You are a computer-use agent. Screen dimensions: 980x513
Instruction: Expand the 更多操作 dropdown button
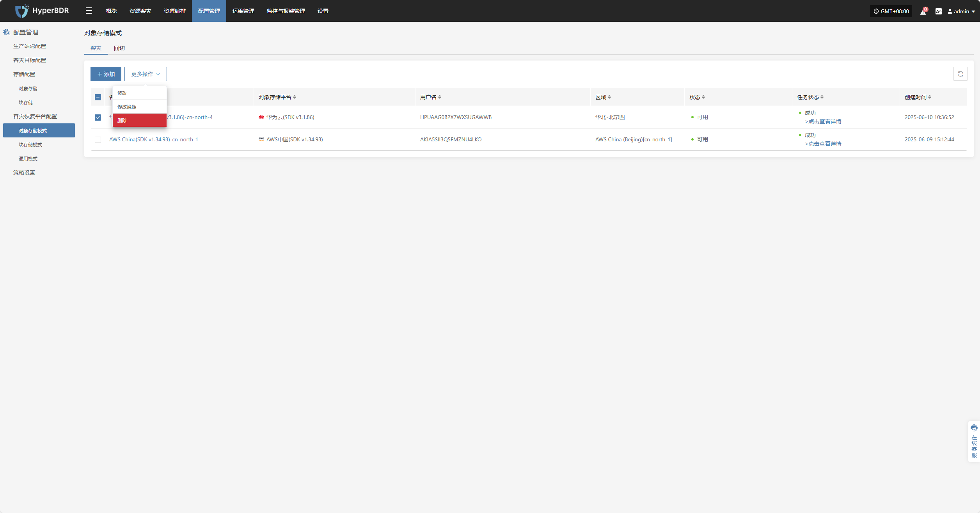(146, 74)
